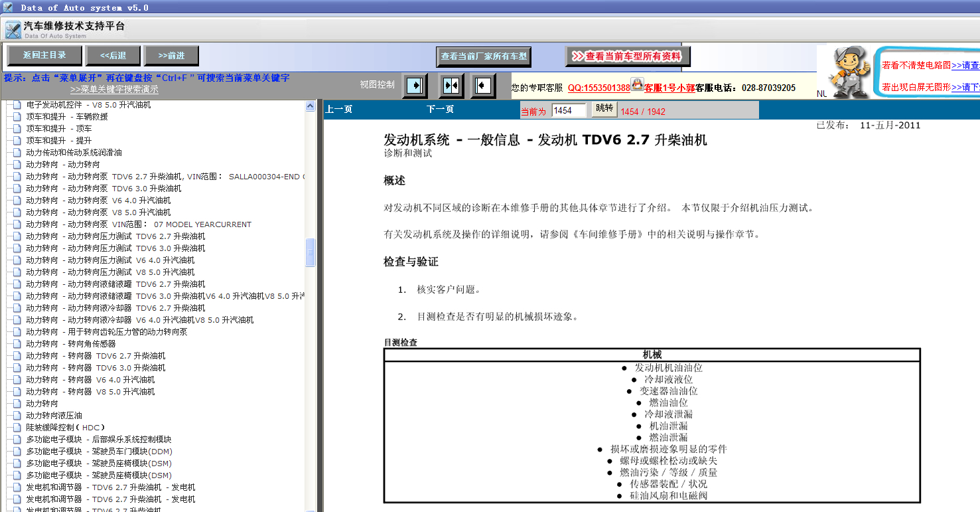This screenshot has width=980, height=512.
Task: Select 动力转向 - 用于转向齿轮压力管的动力转向泵
Action: click(x=107, y=332)
